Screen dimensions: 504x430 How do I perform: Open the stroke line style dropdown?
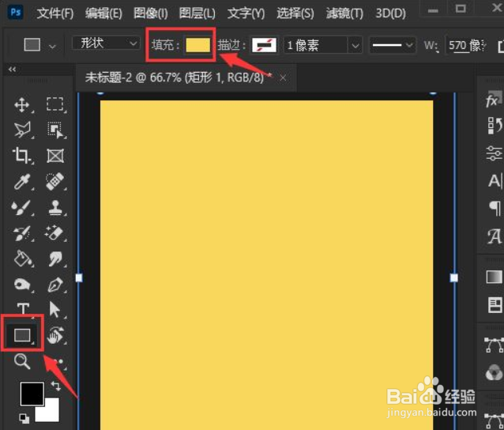click(x=393, y=45)
